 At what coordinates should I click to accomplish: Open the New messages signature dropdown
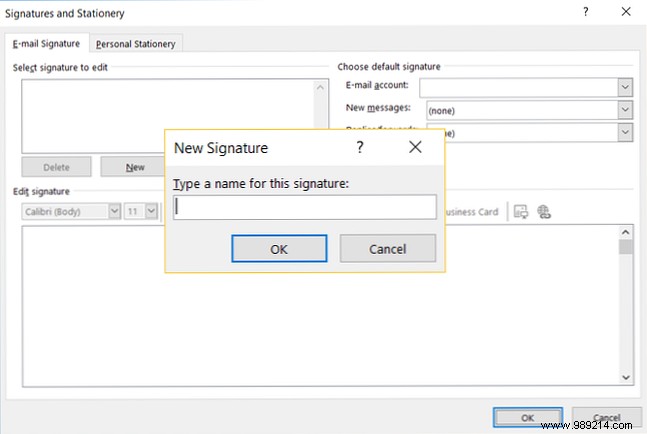point(625,110)
